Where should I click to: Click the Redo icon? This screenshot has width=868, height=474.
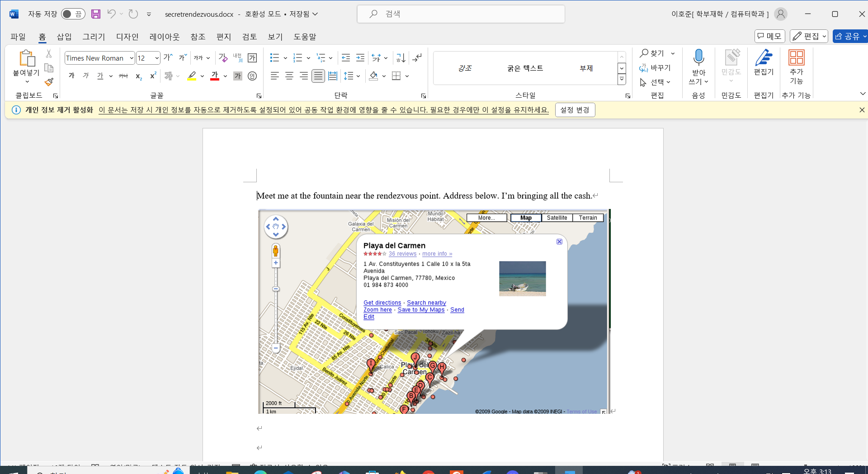[133, 14]
